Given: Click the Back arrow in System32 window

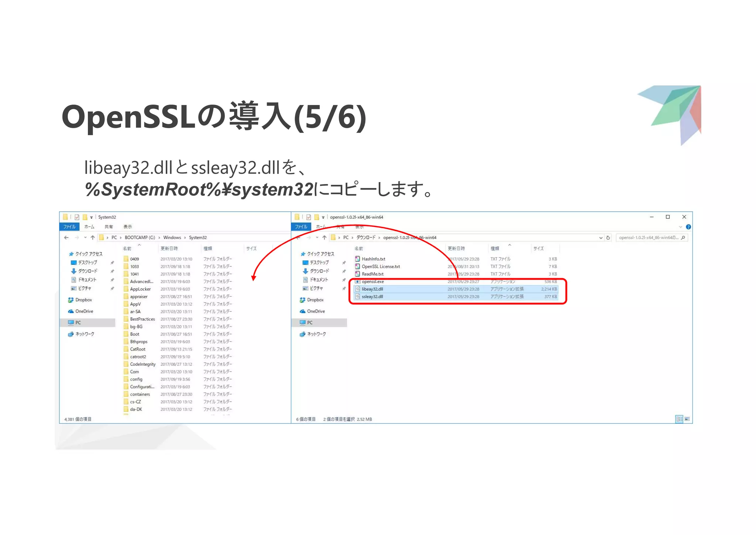Looking at the screenshot, I should [x=66, y=238].
